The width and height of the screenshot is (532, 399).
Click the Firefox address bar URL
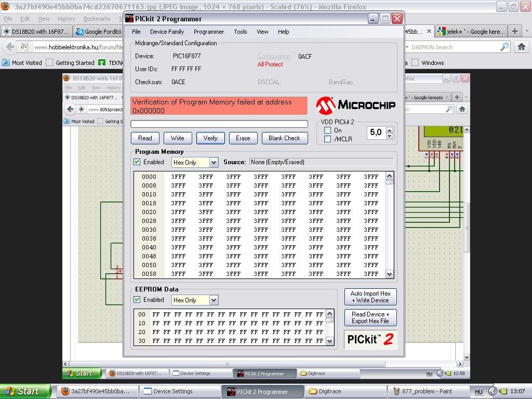(78, 47)
